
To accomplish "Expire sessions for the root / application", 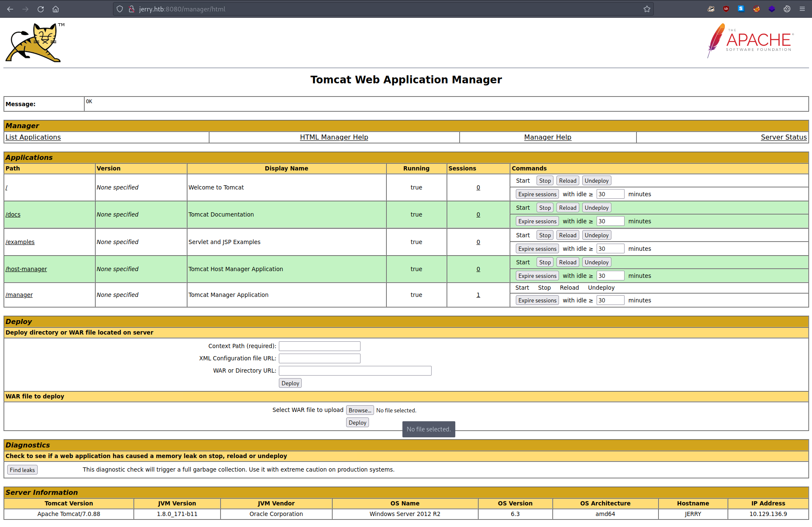I will (537, 194).
